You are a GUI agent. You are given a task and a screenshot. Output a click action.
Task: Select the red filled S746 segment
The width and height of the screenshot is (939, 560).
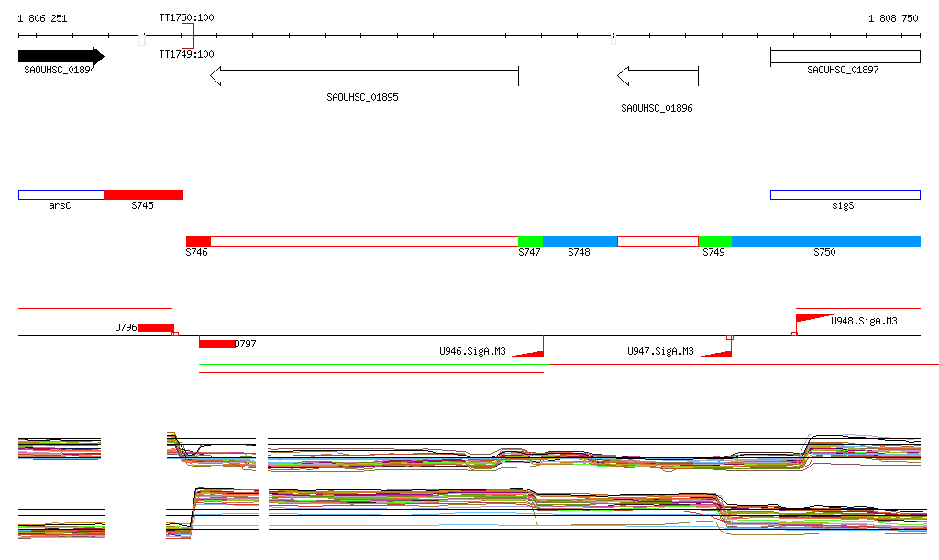click(198, 242)
